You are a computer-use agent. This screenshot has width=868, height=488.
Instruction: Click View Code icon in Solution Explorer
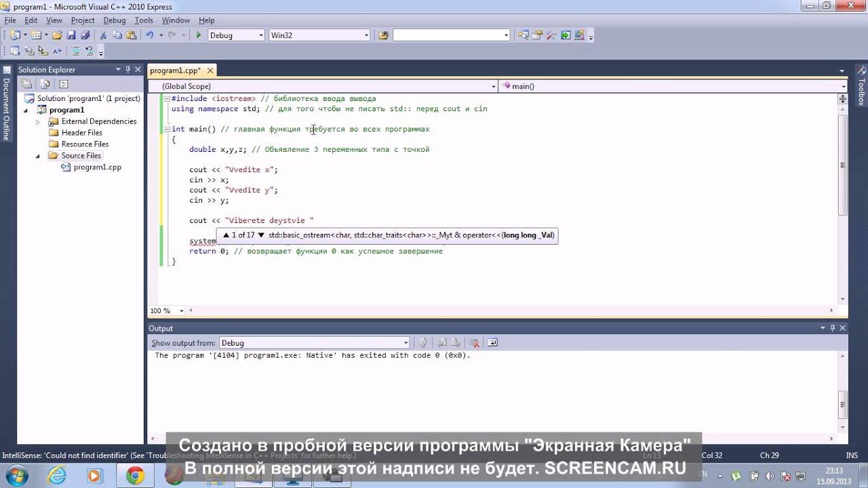point(63,84)
